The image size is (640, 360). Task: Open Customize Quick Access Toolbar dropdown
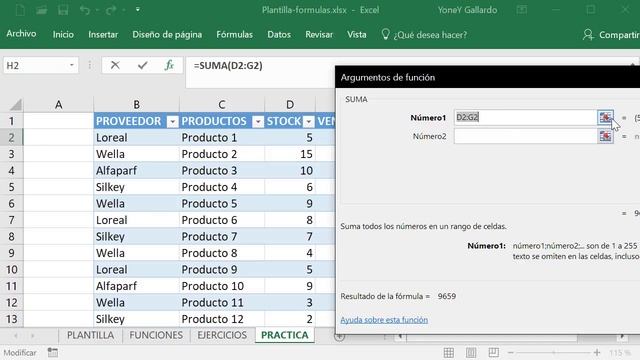[138, 10]
